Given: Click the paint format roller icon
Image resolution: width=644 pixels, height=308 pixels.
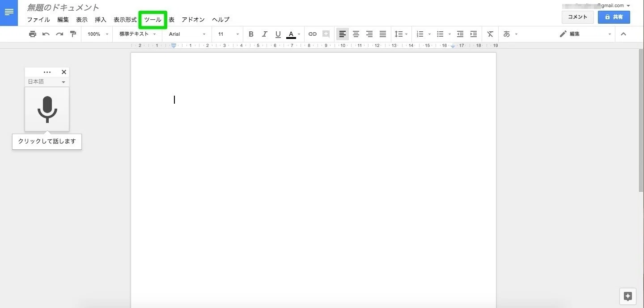Looking at the screenshot, I should 73,34.
